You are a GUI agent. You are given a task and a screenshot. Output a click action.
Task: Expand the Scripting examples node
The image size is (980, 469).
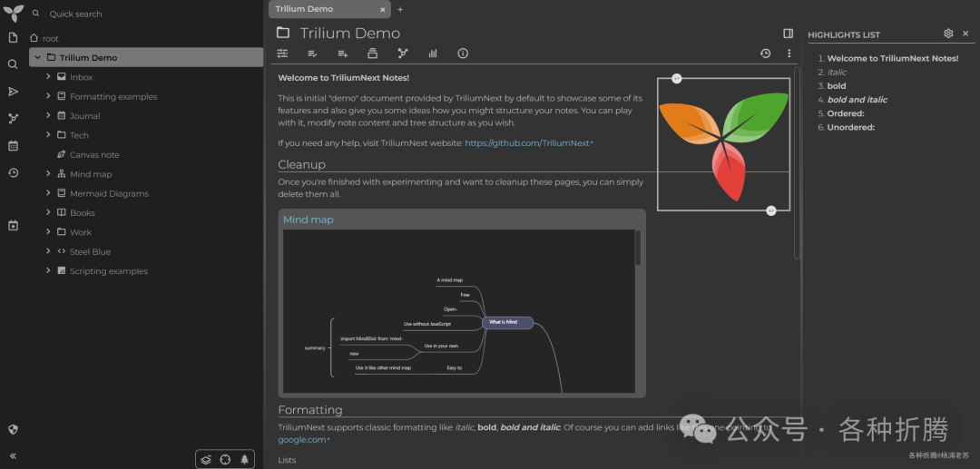(48, 270)
